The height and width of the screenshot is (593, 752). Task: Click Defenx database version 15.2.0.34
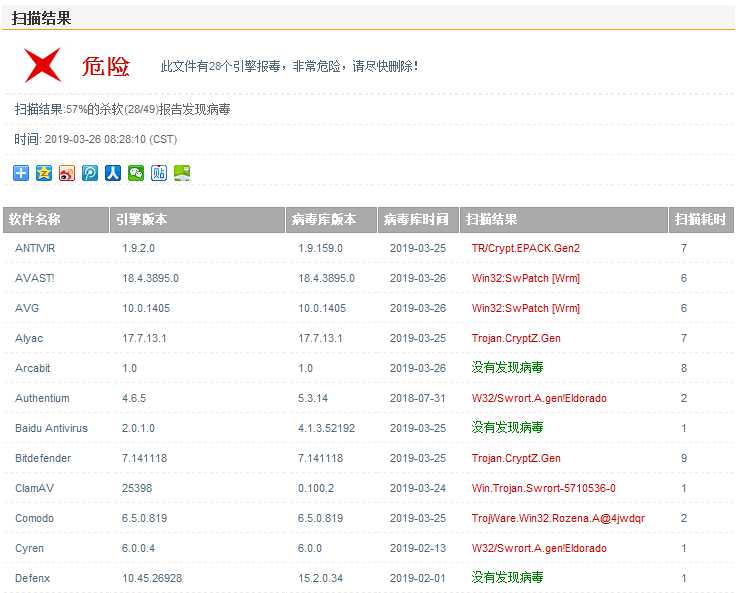coord(320,578)
